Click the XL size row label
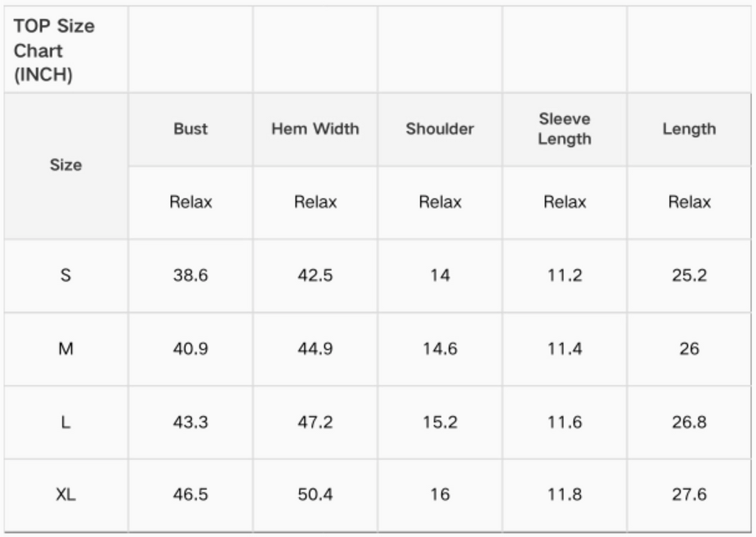756x537 pixels. [66, 494]
